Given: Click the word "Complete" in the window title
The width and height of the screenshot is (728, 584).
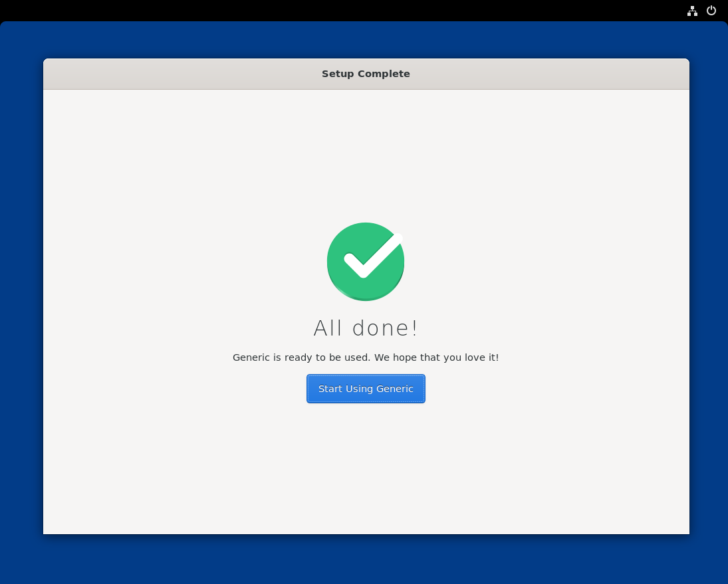Looking at the screenshot, I should tap(384, 74).
